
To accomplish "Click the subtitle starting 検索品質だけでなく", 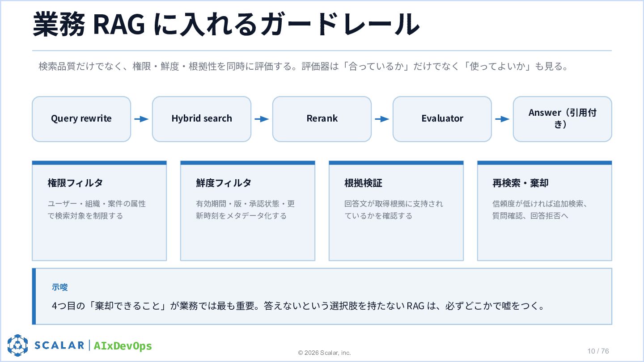I will (x=304, y=67).
